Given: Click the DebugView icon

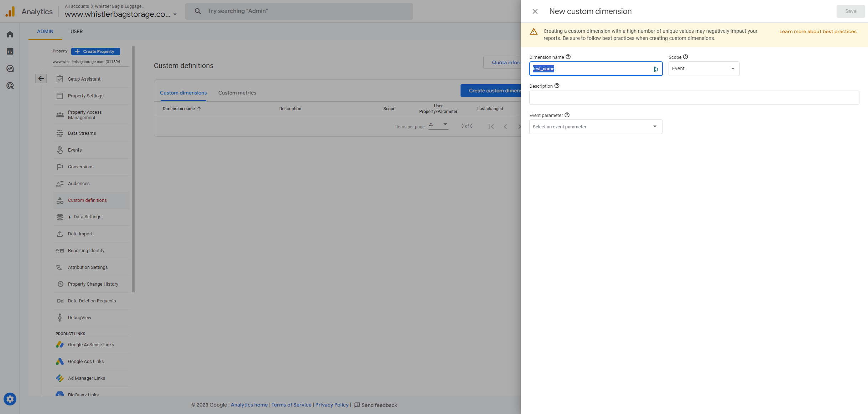Looking at the screenshot, I should (x=60, y=317).
